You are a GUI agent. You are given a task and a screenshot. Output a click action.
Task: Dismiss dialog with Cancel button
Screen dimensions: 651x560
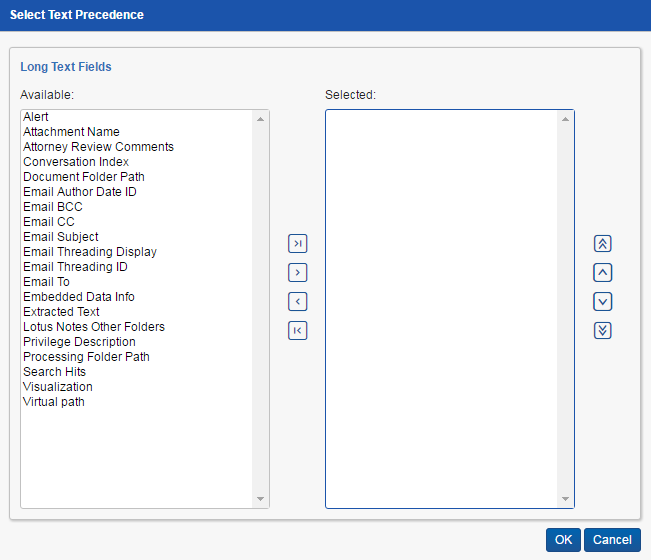pos(612,540)
